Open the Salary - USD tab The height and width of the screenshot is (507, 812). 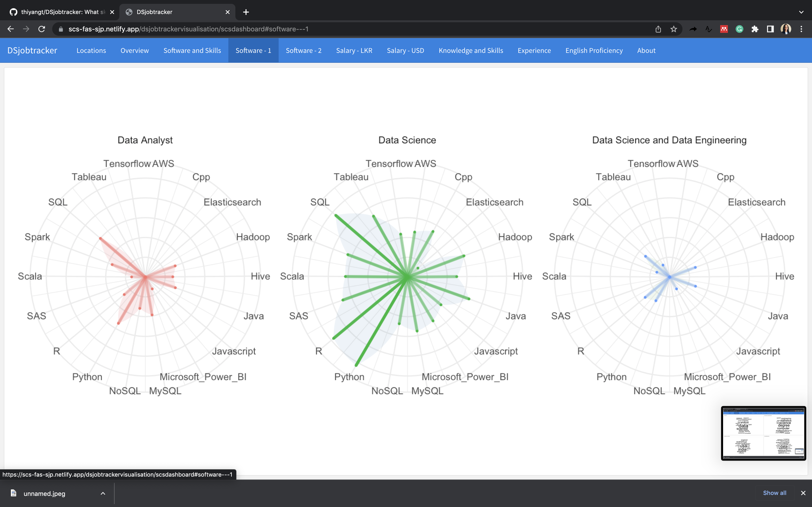click(x=405, y=50)
